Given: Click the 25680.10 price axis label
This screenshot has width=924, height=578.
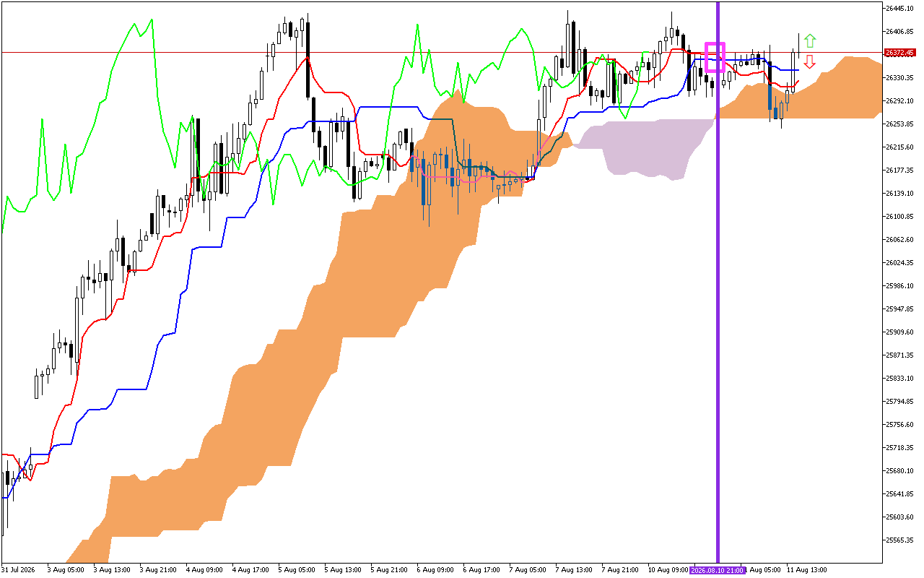Looking at the screenshot, I should 900,471.
